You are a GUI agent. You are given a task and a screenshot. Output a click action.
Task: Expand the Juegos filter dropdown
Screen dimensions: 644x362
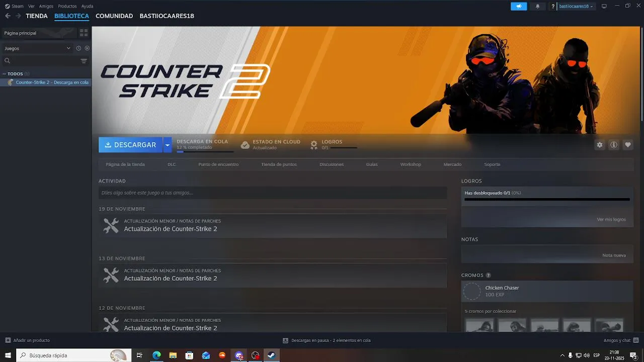(x=38, y=48)
